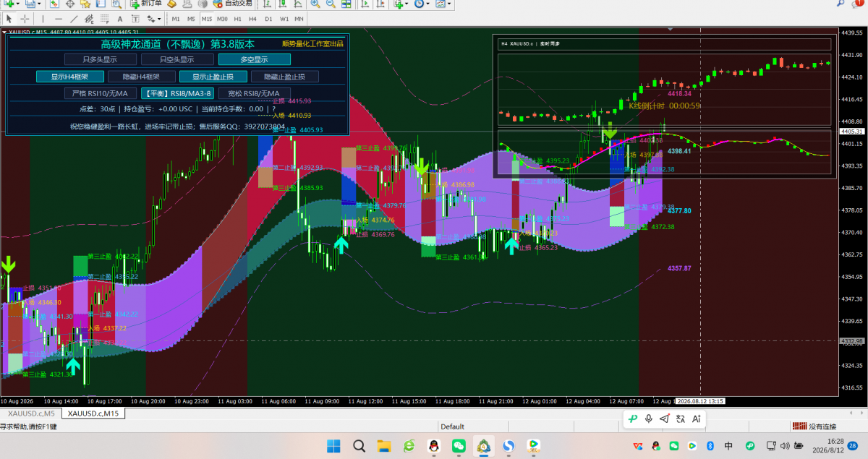Click the 新订单 New Order button
The image size is (868, 459).
coord(147,5)
